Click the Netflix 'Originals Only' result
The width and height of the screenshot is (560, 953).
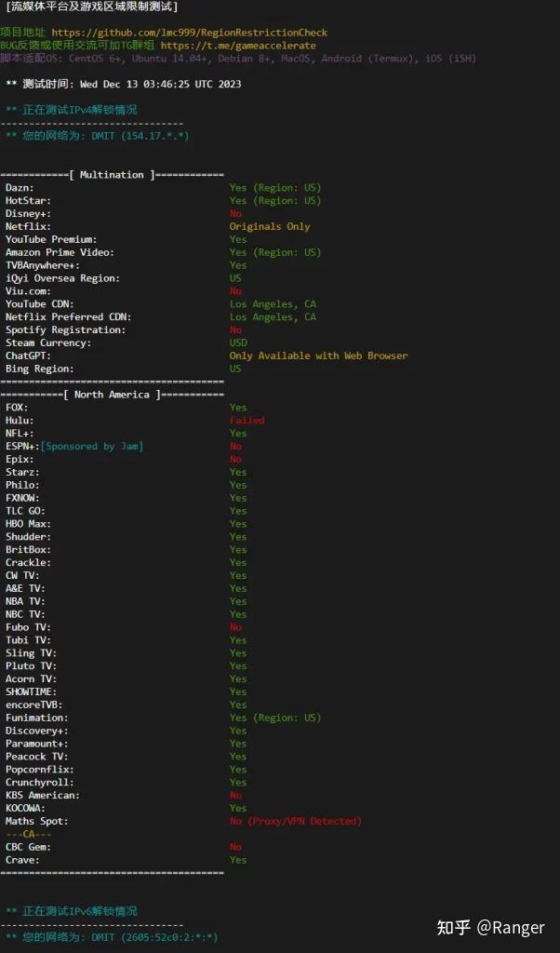270,227
